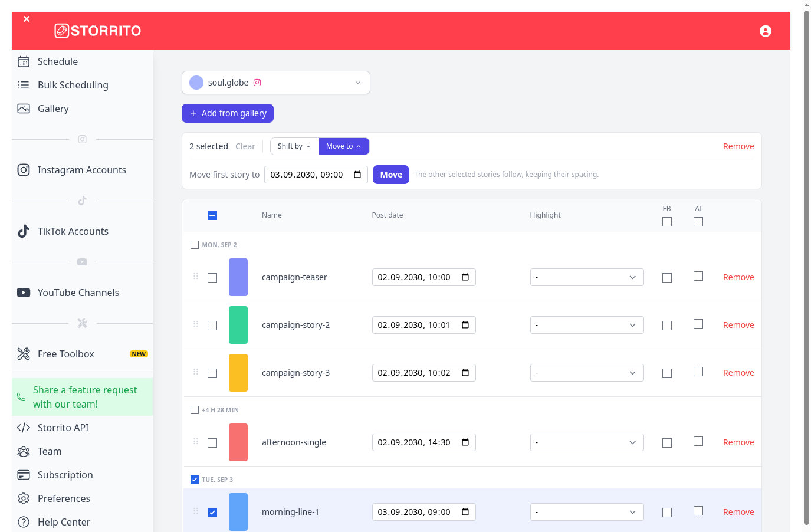Toggle the FB header checkbox

[x=667, y=222]
